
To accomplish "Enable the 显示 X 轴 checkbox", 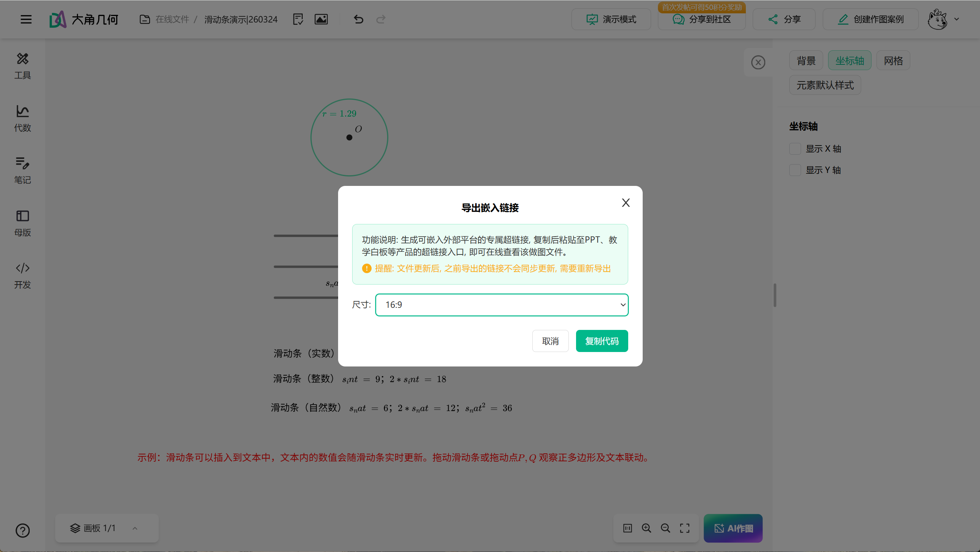I will [x=795, y=149].
